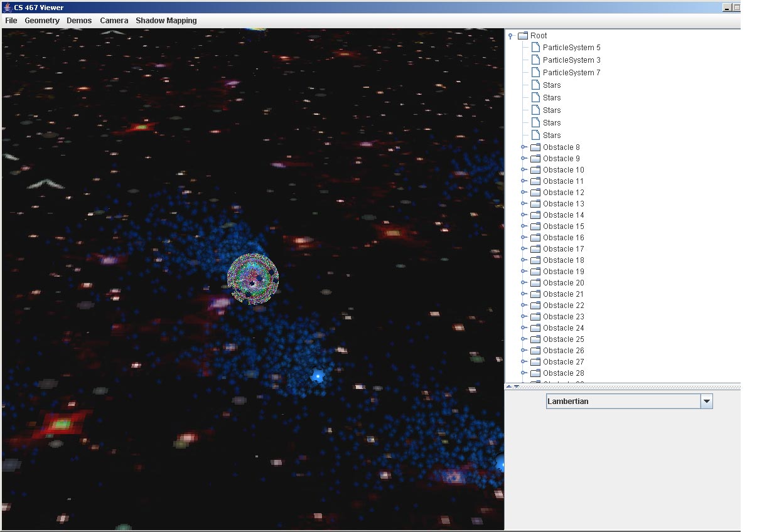Expand the Obstacle 10 node
Screen dimensions: 757x532
pos(523,170)
